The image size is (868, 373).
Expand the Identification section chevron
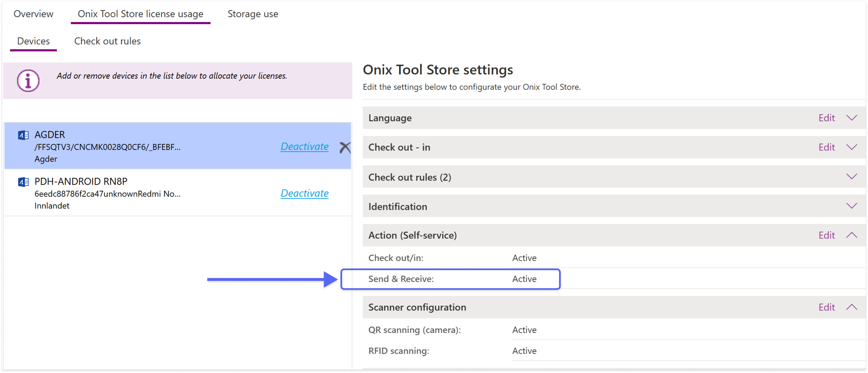[851, 206]
